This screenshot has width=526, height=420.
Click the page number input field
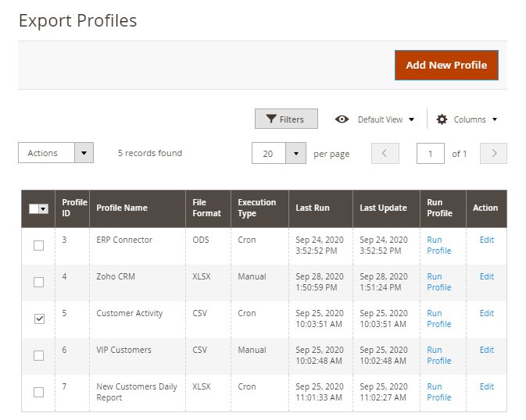(x=430, y=154)
